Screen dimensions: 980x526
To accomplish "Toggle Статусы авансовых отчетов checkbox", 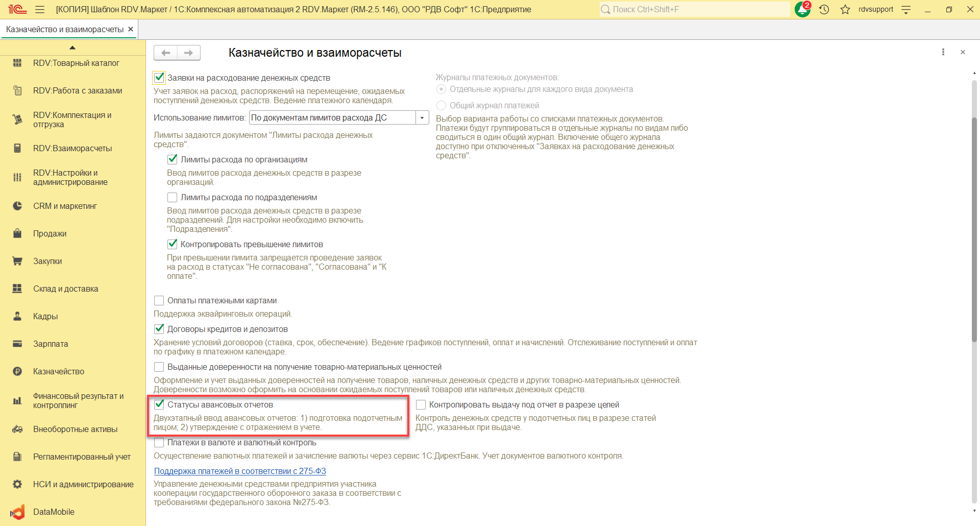I will pyautogui.click(x=159, y=404).
